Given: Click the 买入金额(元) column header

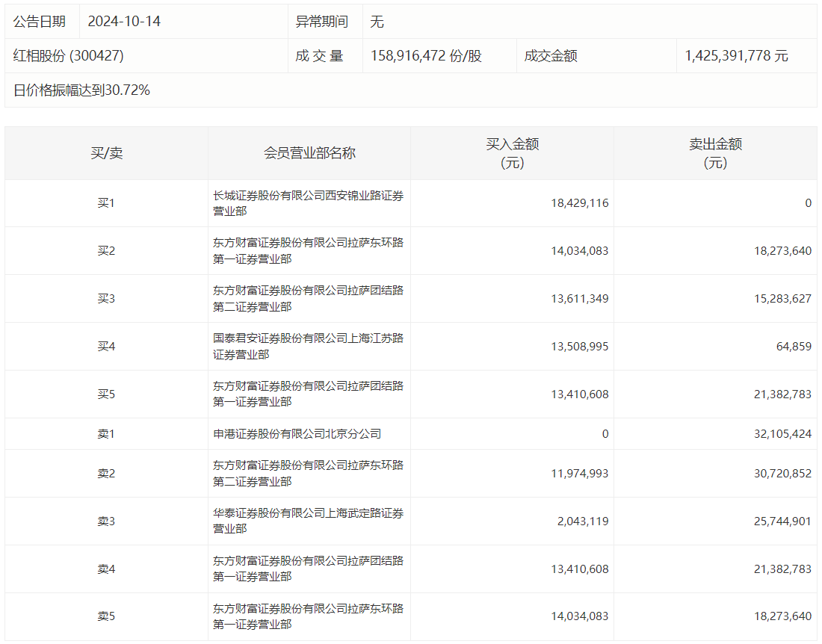Looking at the screenshot, I should pos(512,153).
